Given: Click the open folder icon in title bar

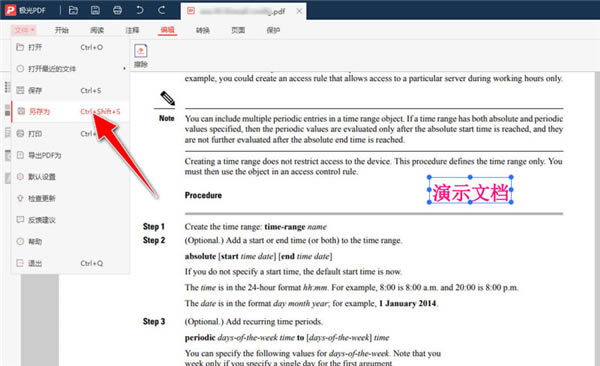Looking at the screenshot, I should point(73,10).
